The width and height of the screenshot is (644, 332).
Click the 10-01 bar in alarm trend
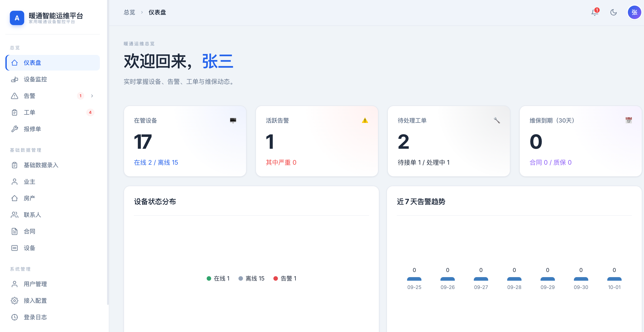click(614, 279)
